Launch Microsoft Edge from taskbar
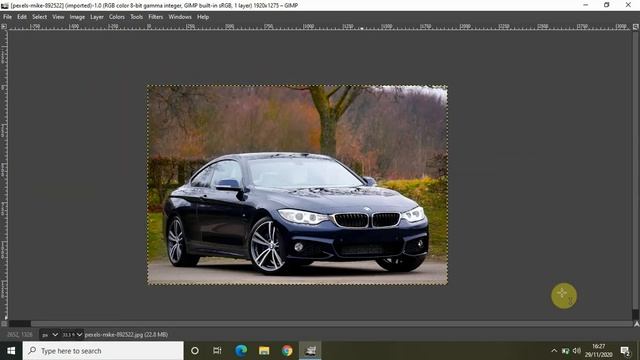This screenshot has width=640, height=360. pyautogui.click(x=241, y=351)
